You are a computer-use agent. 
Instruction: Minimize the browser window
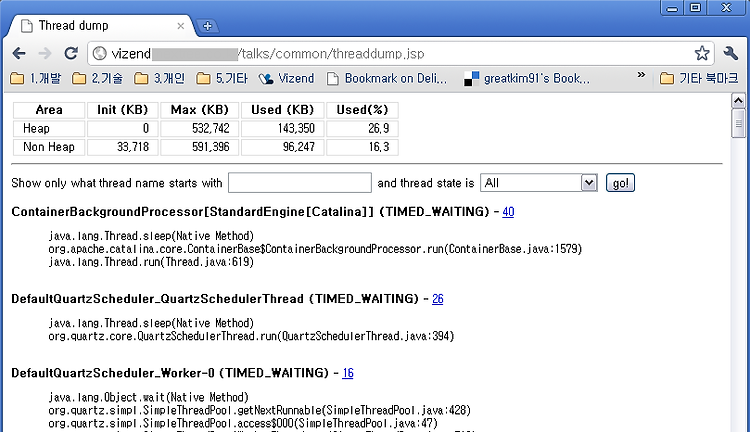tap(673, 8)
